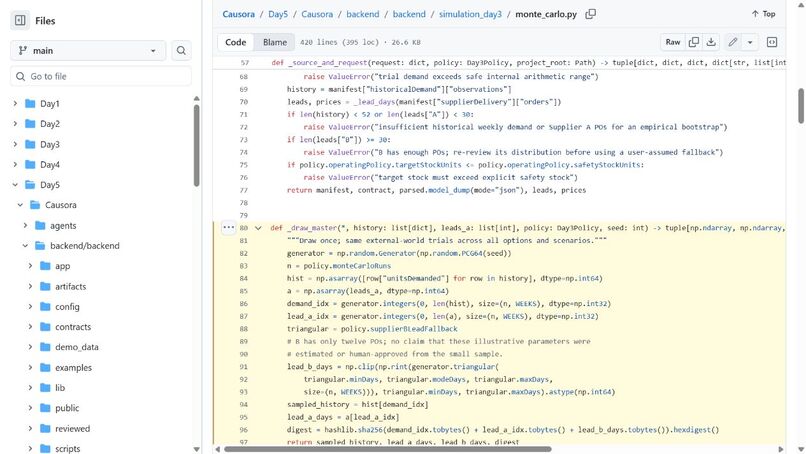Select the contracts folder icon
Screen dimensions: 806x454
coord(45,326)
